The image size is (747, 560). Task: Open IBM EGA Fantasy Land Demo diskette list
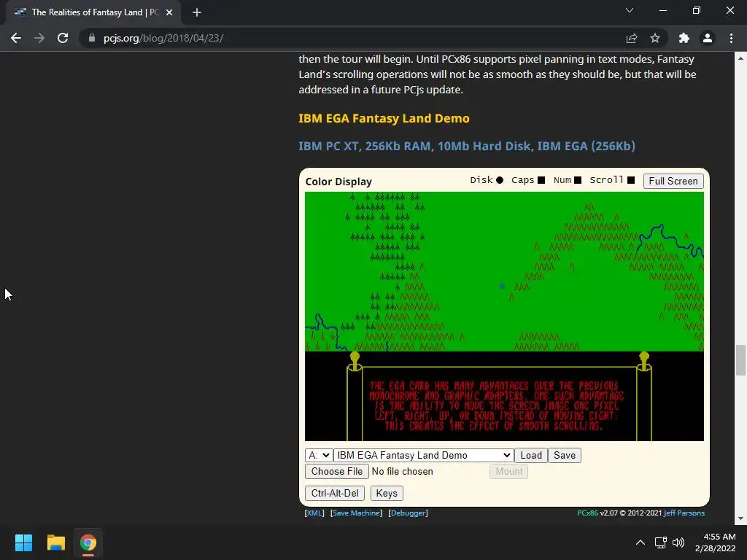tap(424, 455)
